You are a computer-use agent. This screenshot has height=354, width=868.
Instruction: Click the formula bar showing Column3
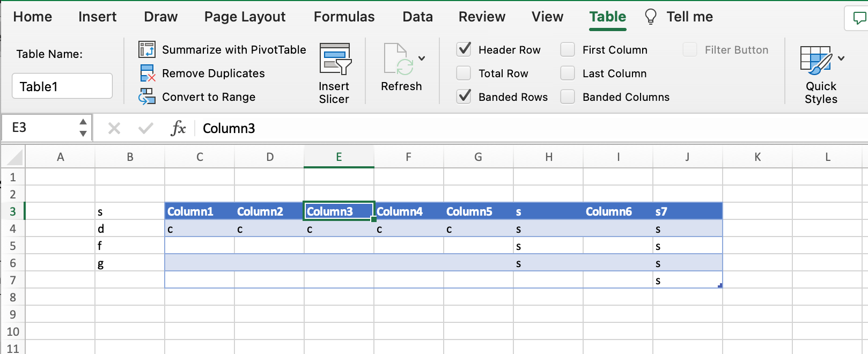coord(531,128)
